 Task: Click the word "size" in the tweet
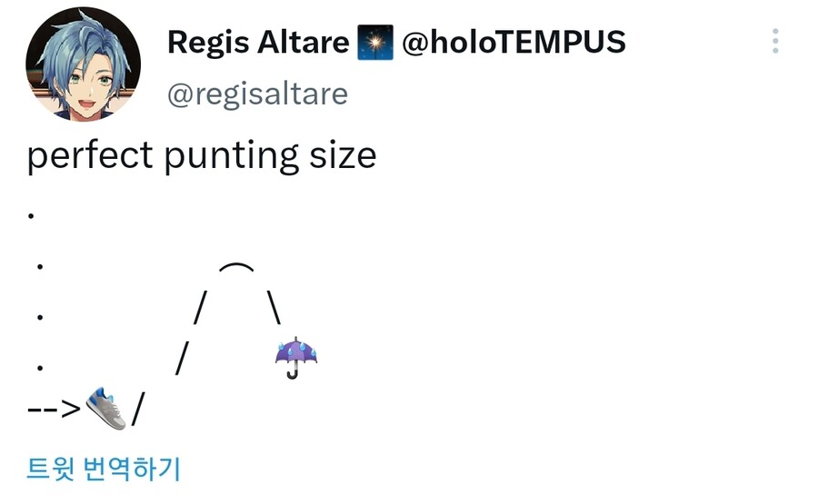[342, 155]
